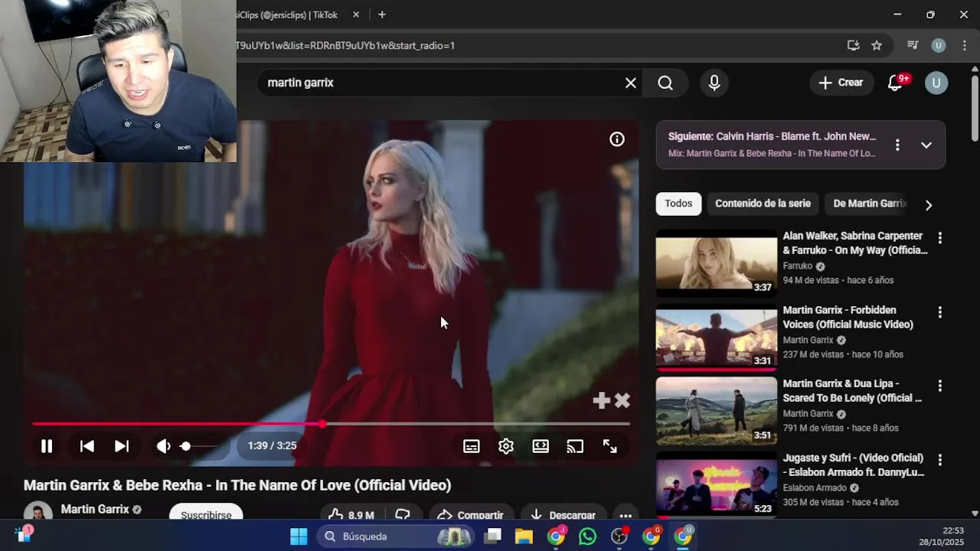Open the On My Way video thumbnail
Viewport: 980px width, 551px height.
tap(717, 263)
